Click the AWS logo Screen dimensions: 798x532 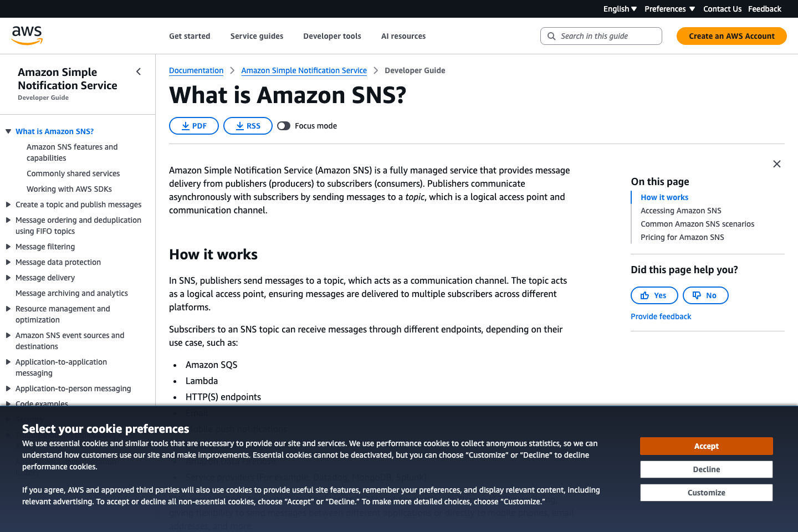point(26,35)
